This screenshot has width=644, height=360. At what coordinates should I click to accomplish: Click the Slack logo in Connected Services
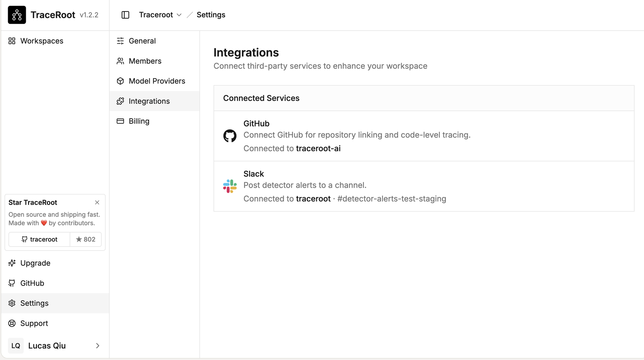coord(230,186)
